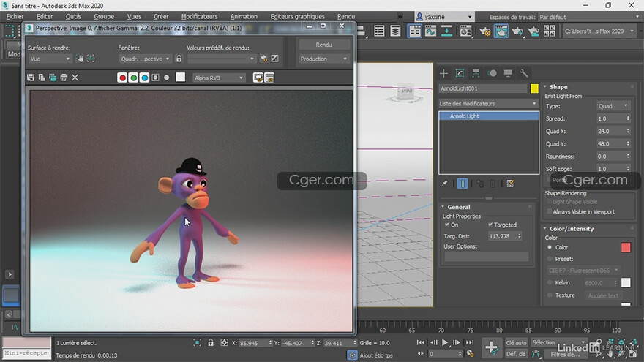Clone the rendered frame window
This screenshot has width=644, height=362.
pos(53,78)
